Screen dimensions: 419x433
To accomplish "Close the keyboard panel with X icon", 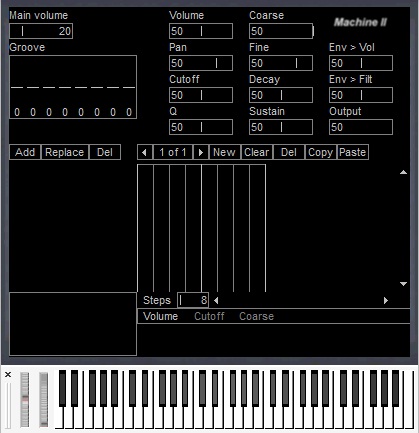I will (x=8, y=375).
